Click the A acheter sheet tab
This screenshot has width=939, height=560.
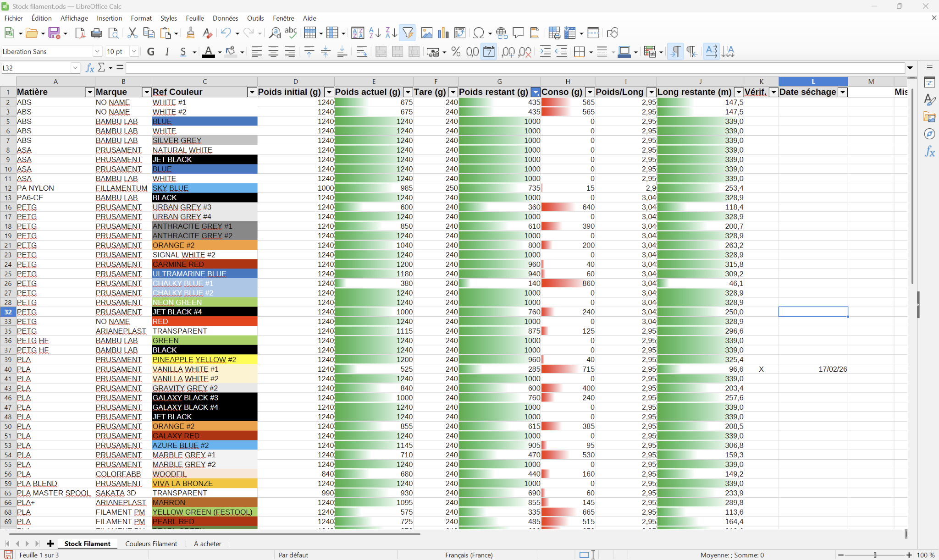207,544
